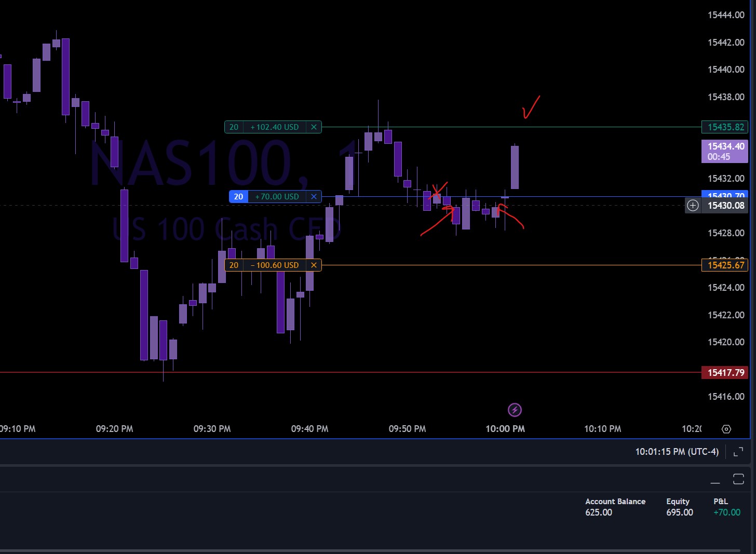Click the red 15417.79 line price tag

[x=725, y=373]
